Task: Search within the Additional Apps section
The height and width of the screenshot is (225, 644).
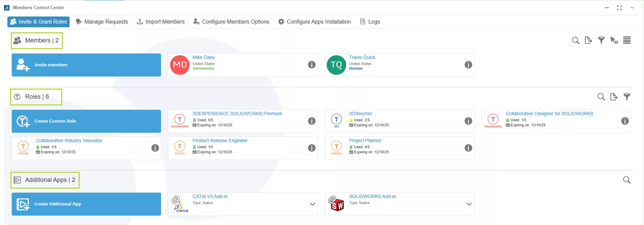Action: pos(627,180)
